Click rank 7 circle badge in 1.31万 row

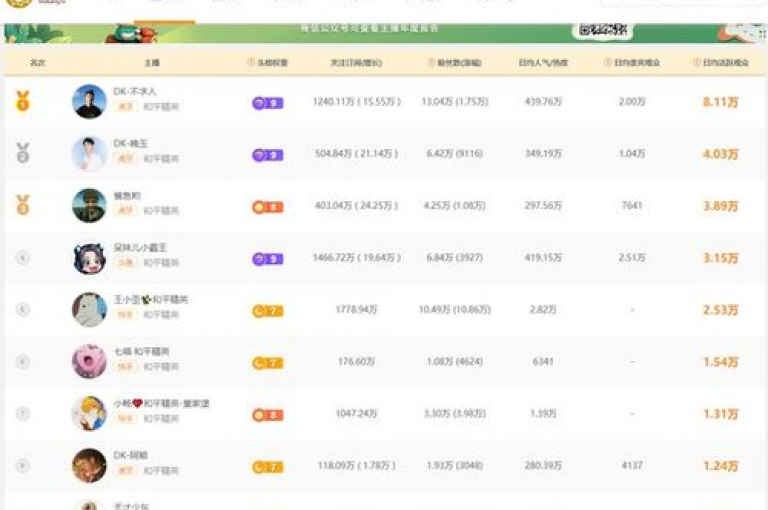[x=23, y=413]
